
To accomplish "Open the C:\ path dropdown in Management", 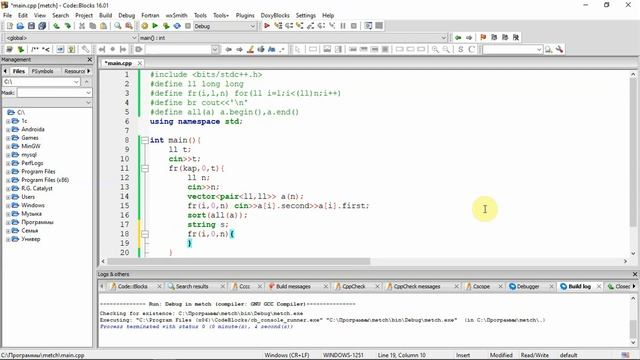I will [76, 82].
